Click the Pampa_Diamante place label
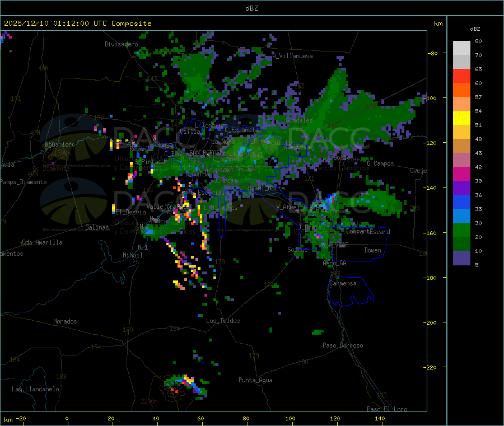This screenshot has width=504, height=426. [24, 182]
